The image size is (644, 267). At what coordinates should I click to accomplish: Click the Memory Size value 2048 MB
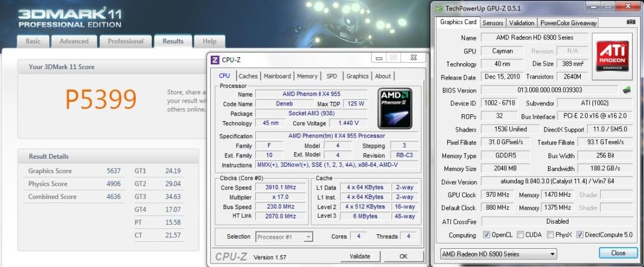point(506,169)
